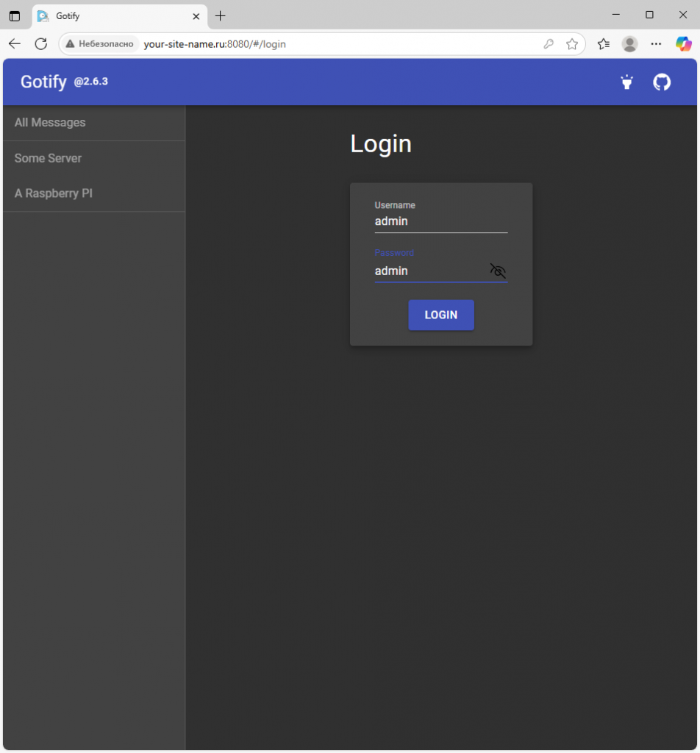
Task: Open browser profile avatar icon
Action: (629, 44)
